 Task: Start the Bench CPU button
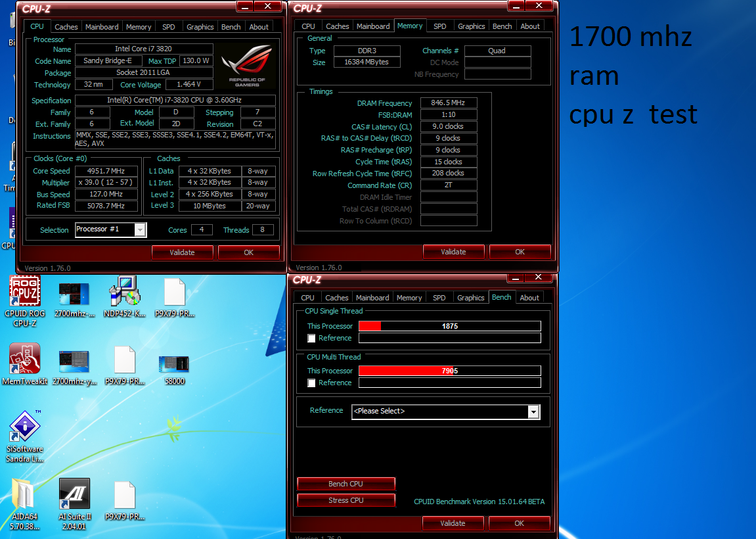[345, 484]
